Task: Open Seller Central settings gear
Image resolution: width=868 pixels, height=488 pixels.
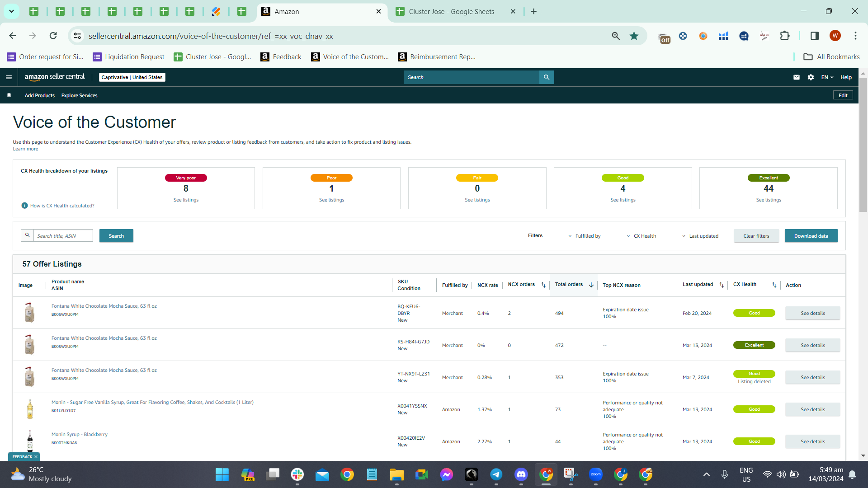Action: click(x=811, y=77)
